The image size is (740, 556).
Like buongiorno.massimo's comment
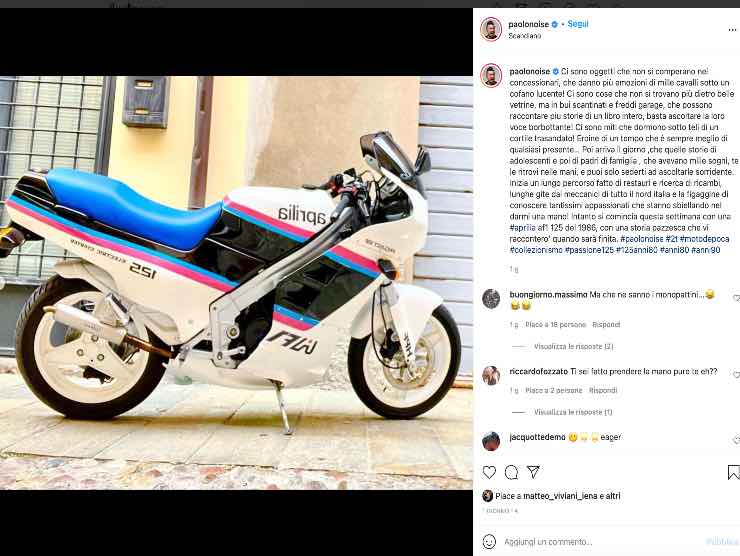[x=736, y=298]
